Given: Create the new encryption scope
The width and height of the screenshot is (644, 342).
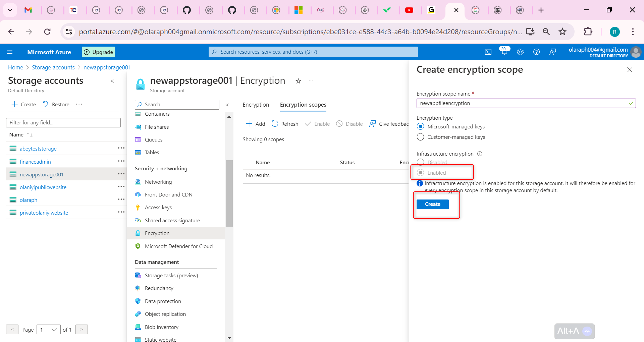Looking at the screenshot, I should click(432, 204).
